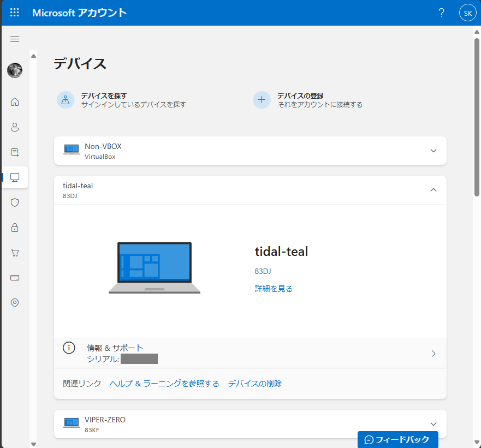Open the SK account avatar menu

pyautogui.click(x=467, y=13)
